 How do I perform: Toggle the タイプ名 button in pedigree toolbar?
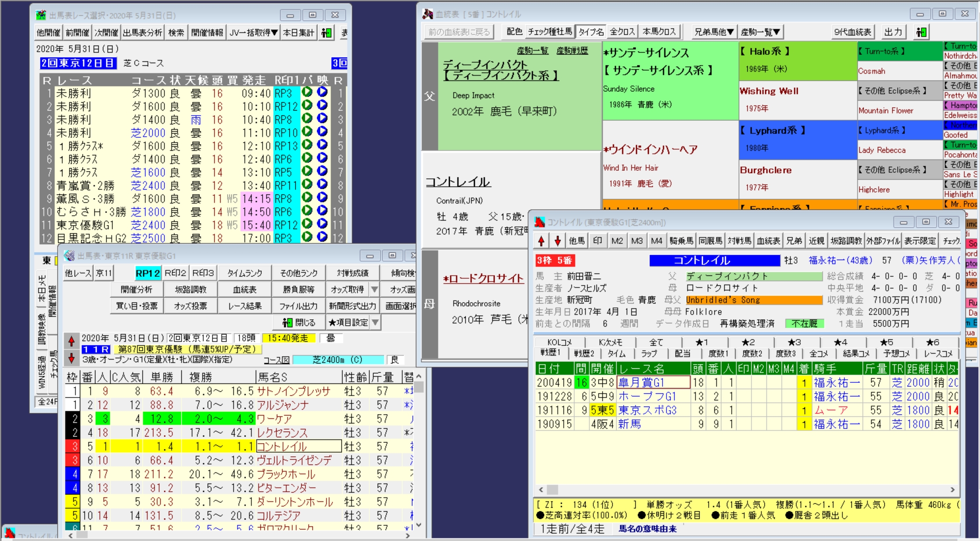(590, 32)
